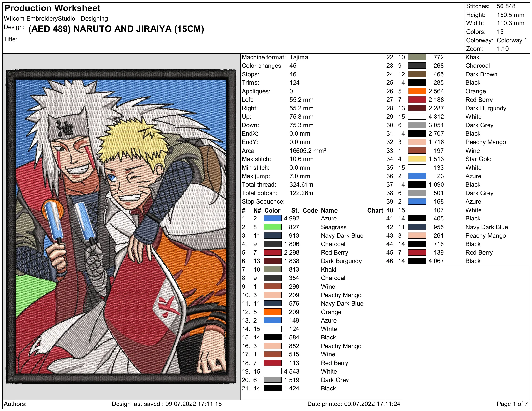Click the Production Worksheet heading
532x411 pixels.
pyautogui.click(x=52, y=8)
